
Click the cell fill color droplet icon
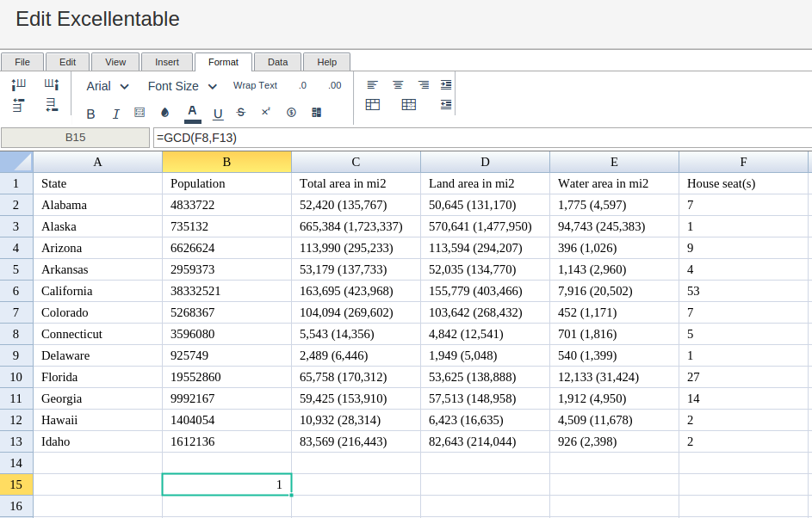pos(164,113)
